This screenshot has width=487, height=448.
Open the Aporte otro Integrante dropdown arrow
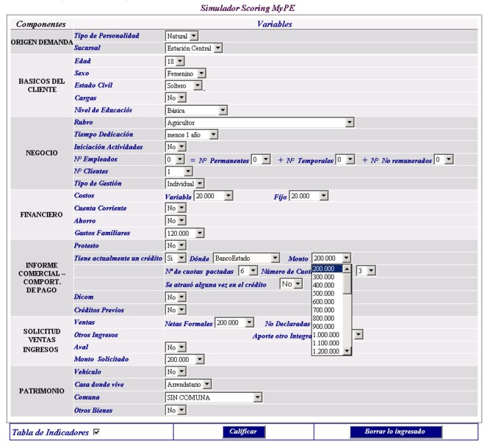358,335
